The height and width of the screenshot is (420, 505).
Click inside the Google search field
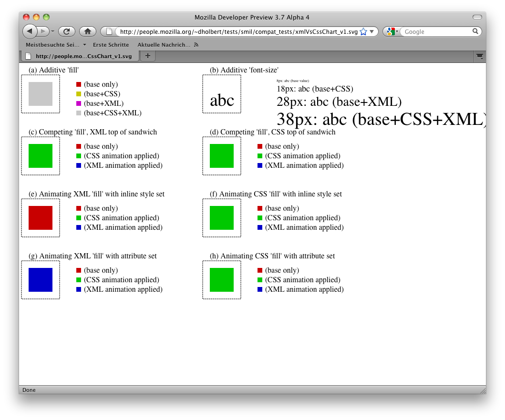437,31
